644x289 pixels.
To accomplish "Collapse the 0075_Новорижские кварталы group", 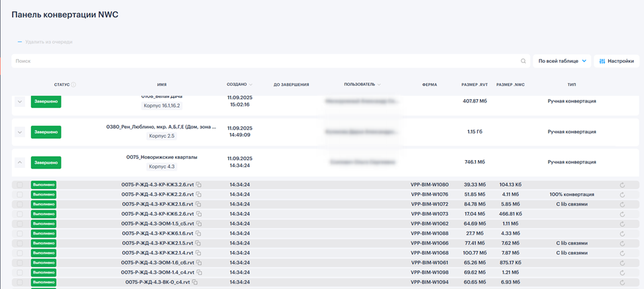I will click(x=20, y=162).
